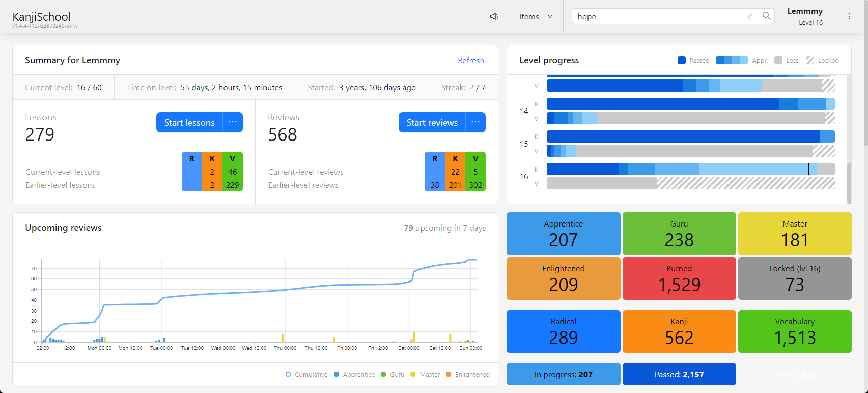Click the Locked legend swatch in Level progress
The height and width of the screenshot is (393, 868).
(810, 60)
